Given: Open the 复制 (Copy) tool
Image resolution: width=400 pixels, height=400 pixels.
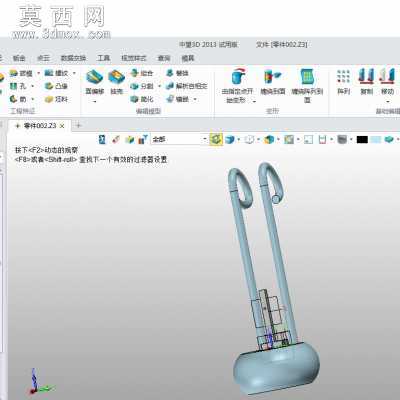Looking at the screenshot, I should pyautogui.click(x=366, y=82).
